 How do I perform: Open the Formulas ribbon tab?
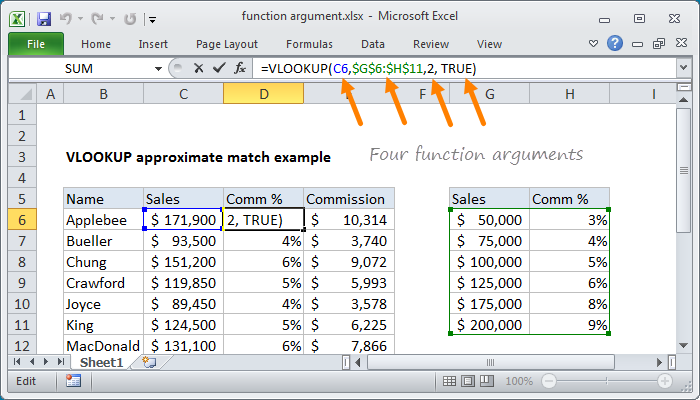309,44
